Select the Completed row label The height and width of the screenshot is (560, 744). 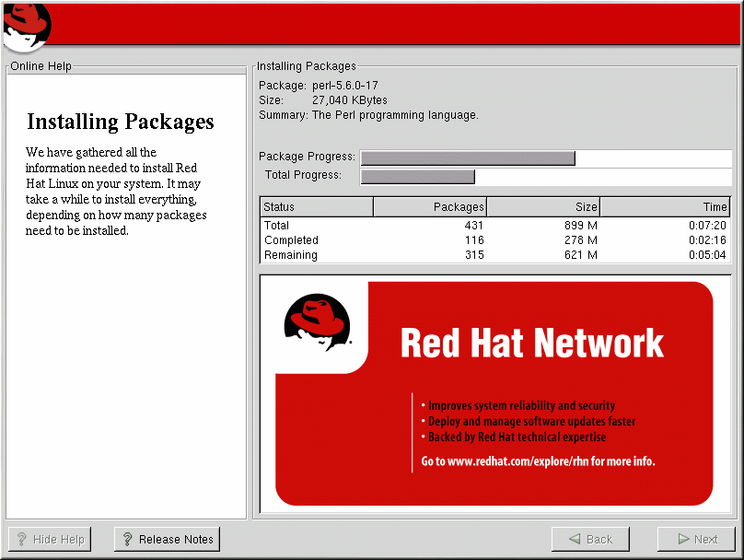pyautogui.click(x=291, y=240)
